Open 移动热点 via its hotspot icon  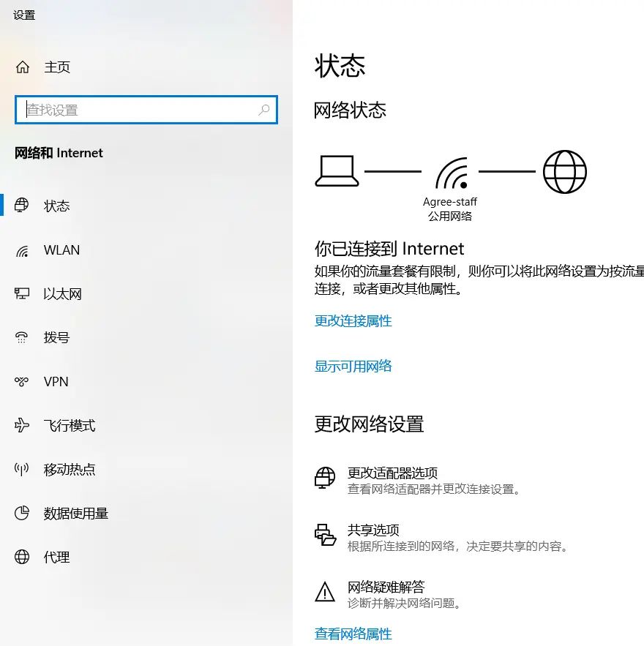pos(21,469)
